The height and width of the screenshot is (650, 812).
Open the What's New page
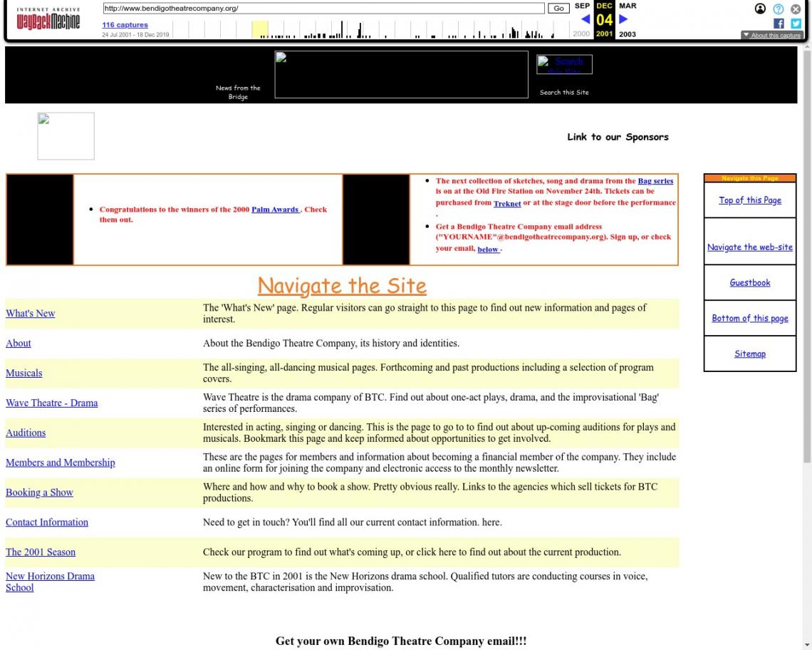tap(31, 313)
